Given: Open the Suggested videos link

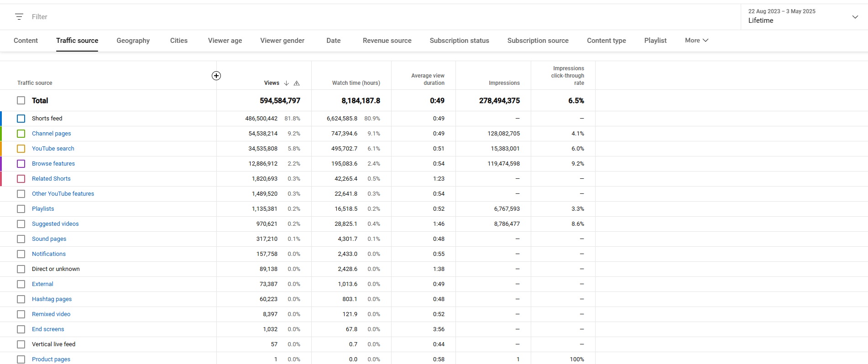Looking at the screenshot, I should tap(55, 224).
